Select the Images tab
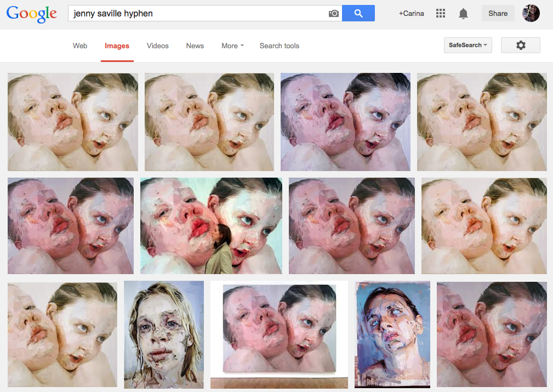 pos(117,46)
